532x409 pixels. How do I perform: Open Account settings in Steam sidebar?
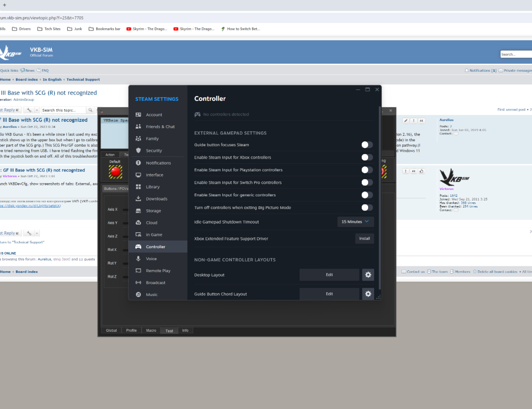coord(158,115)
